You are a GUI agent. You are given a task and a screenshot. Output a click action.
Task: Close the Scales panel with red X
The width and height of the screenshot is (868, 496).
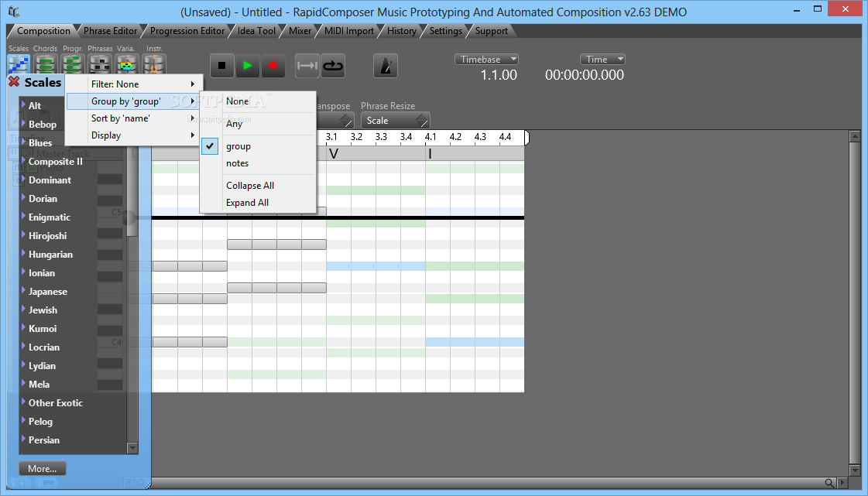click(x=14, y=82)
